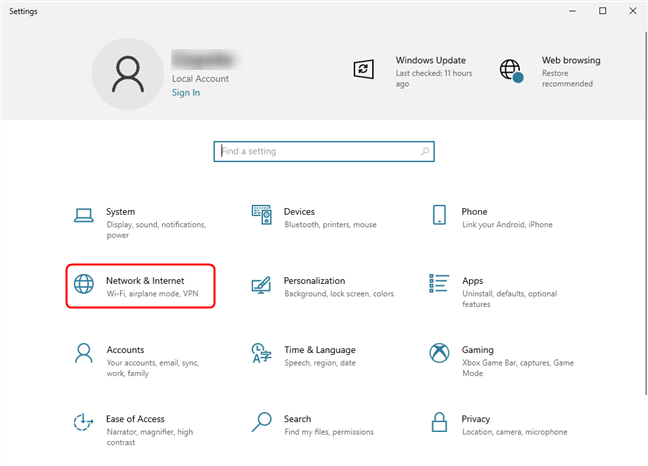
Task: Click the 'Local Account' label
Action: pyautogui.click(x=200, y=78)
